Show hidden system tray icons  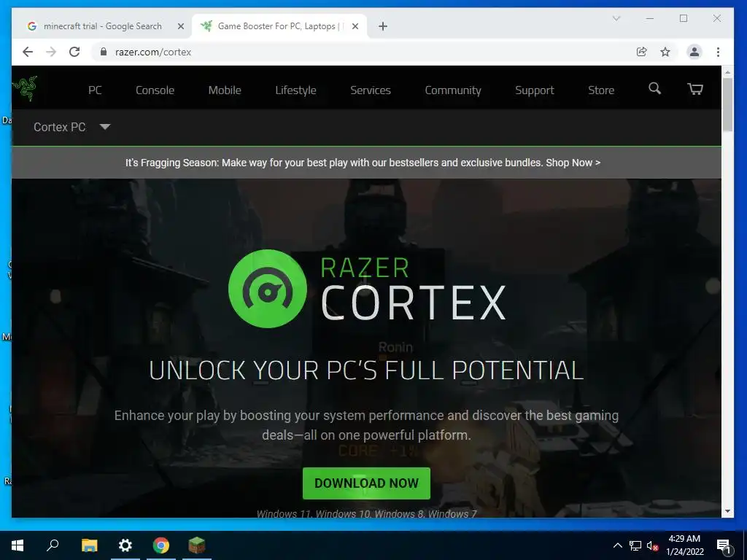[x=617, y=545]
